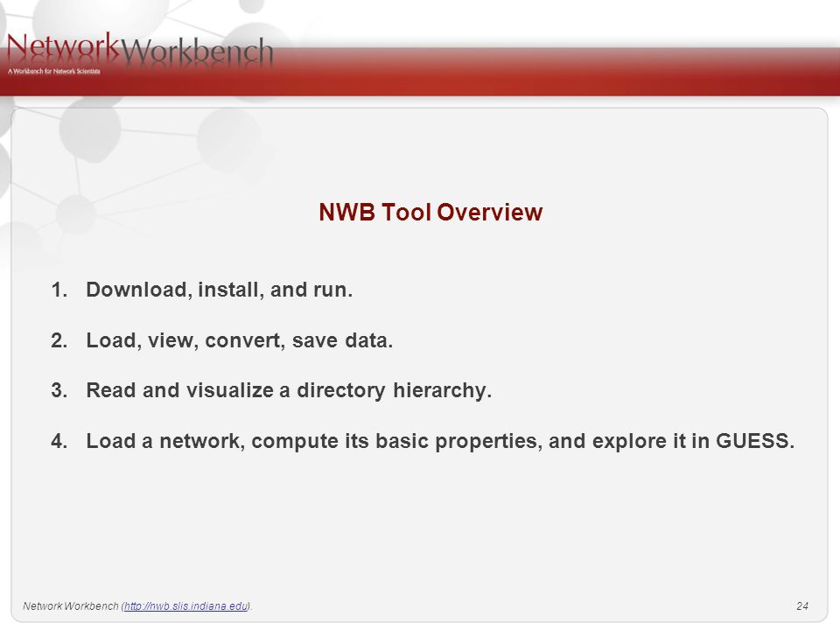Open the nwb.slis.indiana.edu hyperlink
The width and height of the screenshot is (840, 630).
pyautogui.click(x=185, y=605)
